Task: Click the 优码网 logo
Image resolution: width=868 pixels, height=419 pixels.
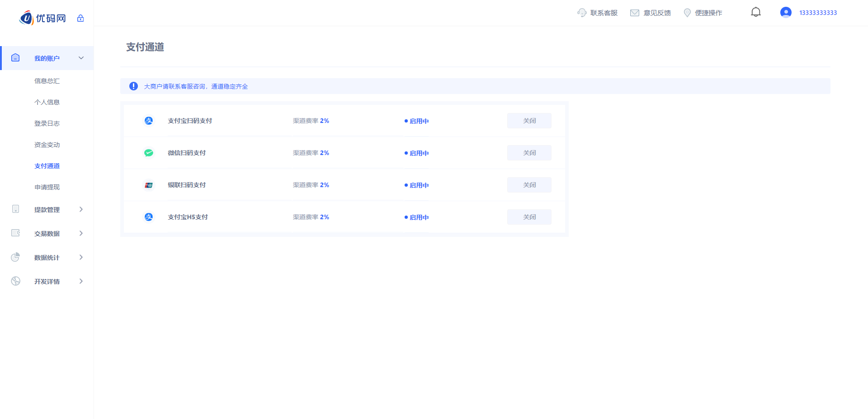Action: click(43, 18)
